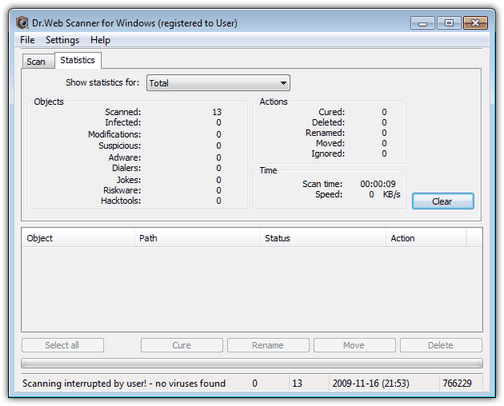Click the 'Deleted:' label
Viewport: 504px width, 406px height.
328,123
